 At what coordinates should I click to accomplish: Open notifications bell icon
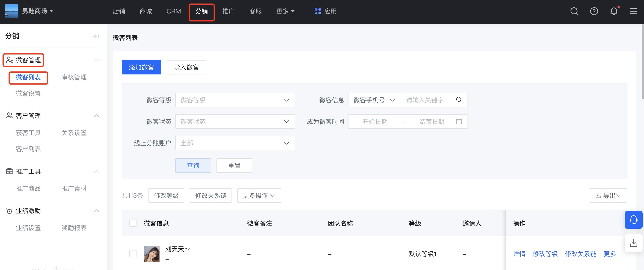pos(613,11)
